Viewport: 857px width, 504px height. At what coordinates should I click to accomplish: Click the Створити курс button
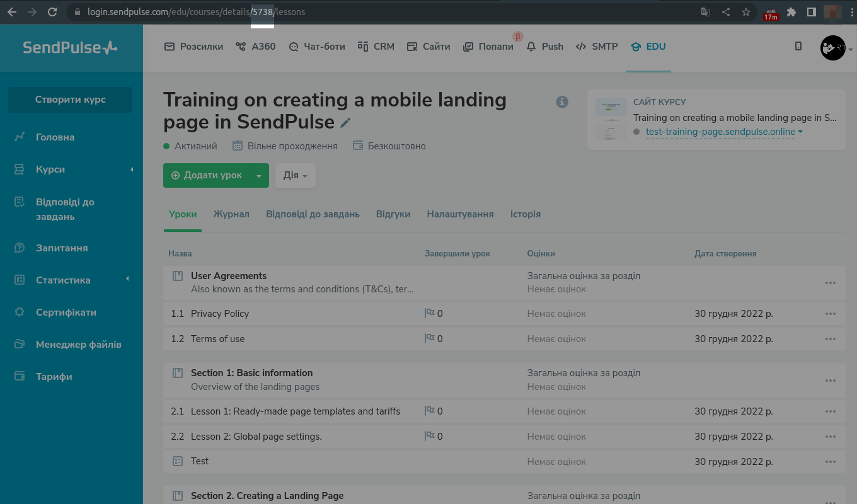[x=70, y=100]
